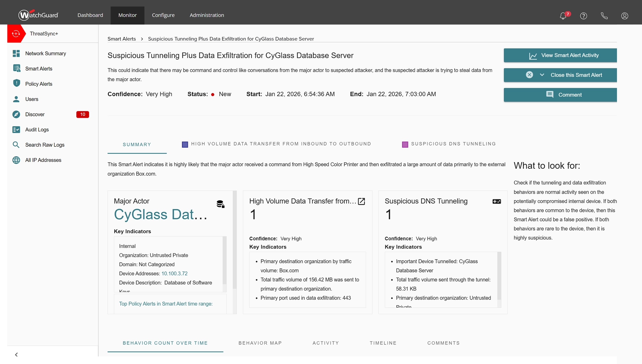This screenshot has width=642, height=364.
Task: Click View Smart Alert Activity button
Action: point(560,55)
